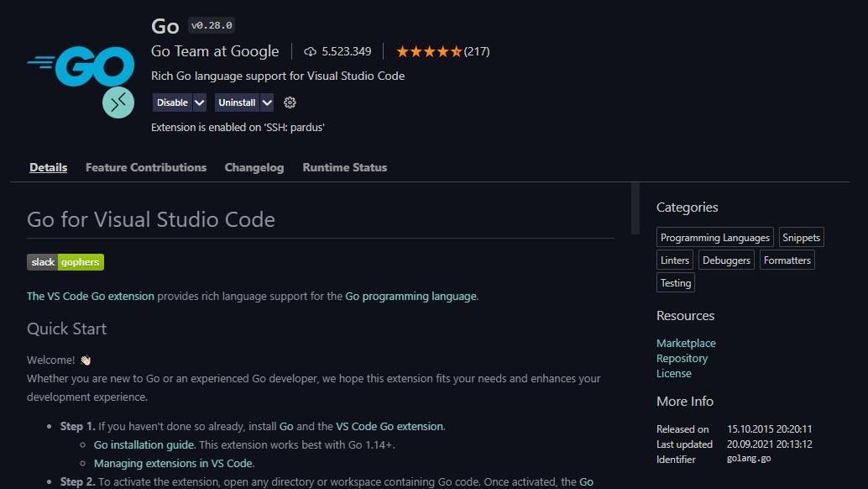Select the Formatters category
Viewport: 868px width, 489px height.
[787, 260]
